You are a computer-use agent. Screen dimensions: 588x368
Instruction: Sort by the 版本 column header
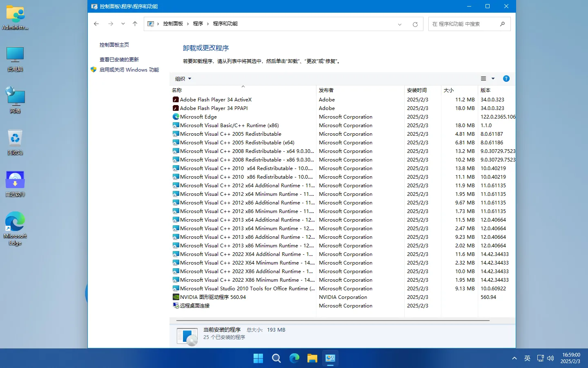(497, 90)
